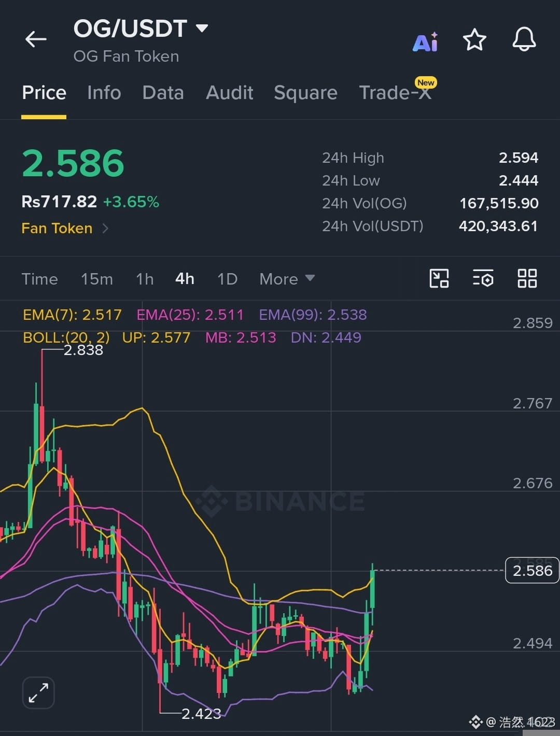The image size is (560, 736).
Task: Tap the current price 2.586 headline
Action: 73,163
